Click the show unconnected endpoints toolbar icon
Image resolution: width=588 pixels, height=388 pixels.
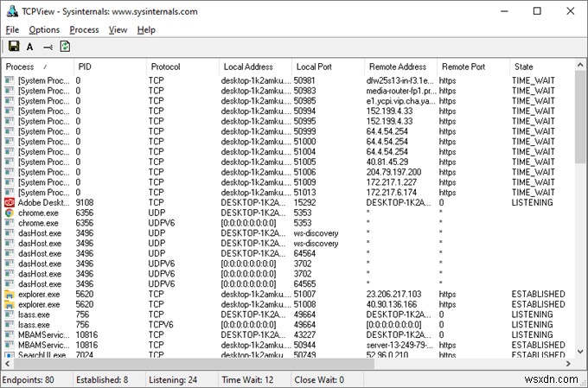48,48
